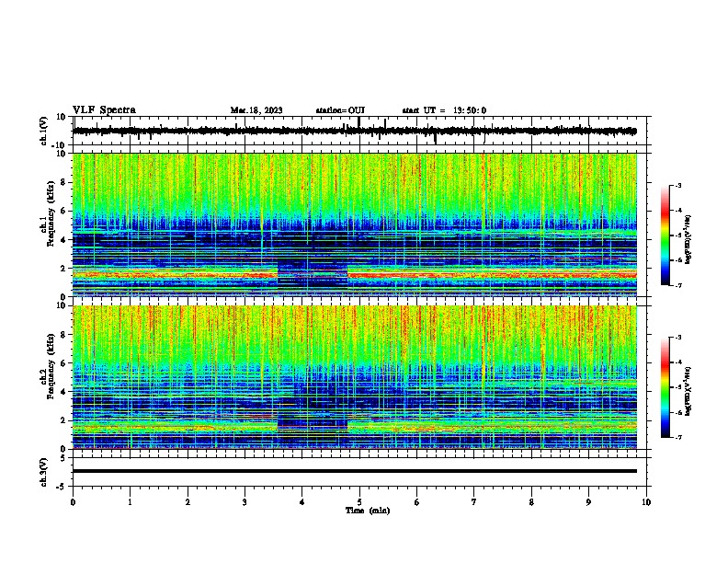
Task: Click the "-7" value on ch.1 colorbar
Action: 677,285
